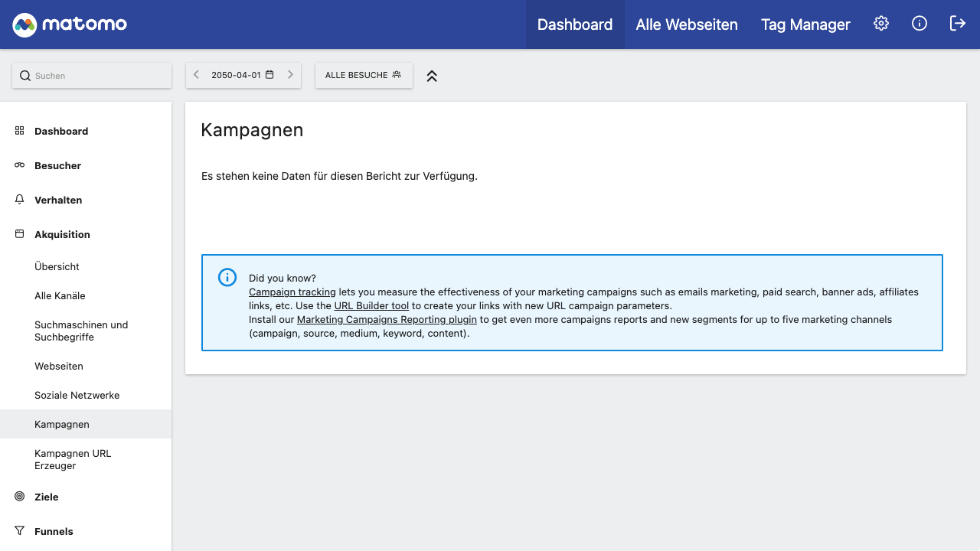Click the Funnels filter icon
This screenshot has height=551, width=980.
[20, 531]
